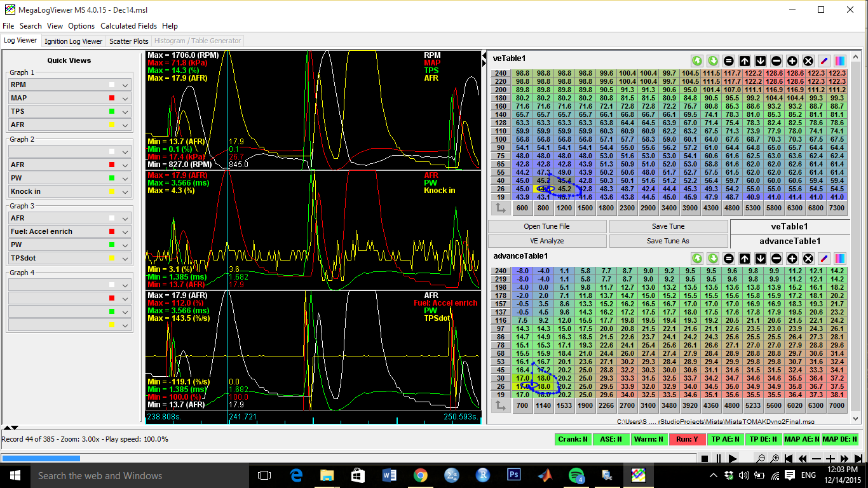Click the VE Analyze button
The image size is (868, 488).
tap(547, 241)
